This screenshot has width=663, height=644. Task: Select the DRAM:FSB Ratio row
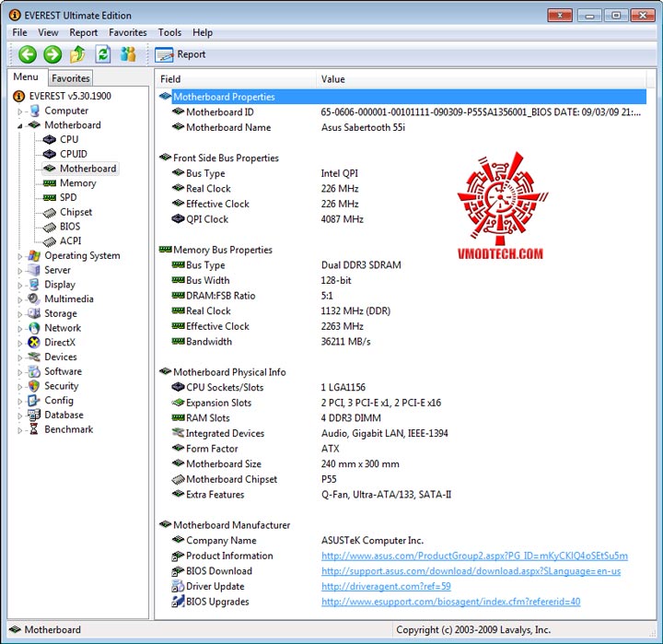(402, 296)
